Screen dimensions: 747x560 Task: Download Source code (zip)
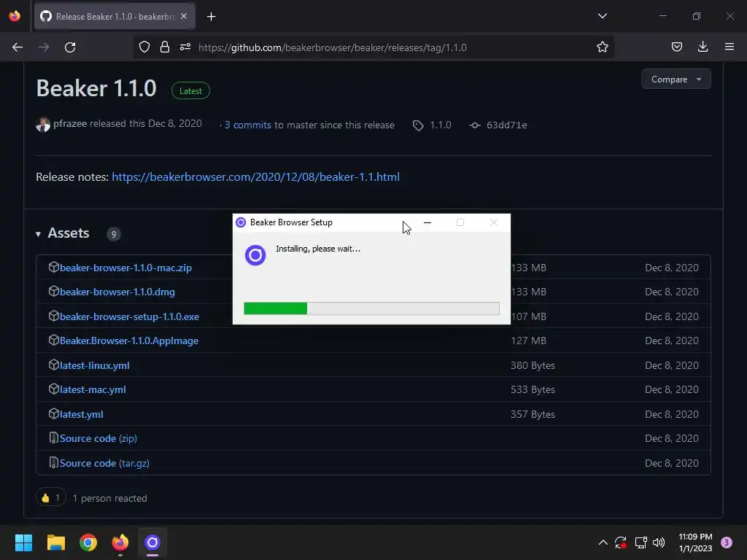click(98, 438)
